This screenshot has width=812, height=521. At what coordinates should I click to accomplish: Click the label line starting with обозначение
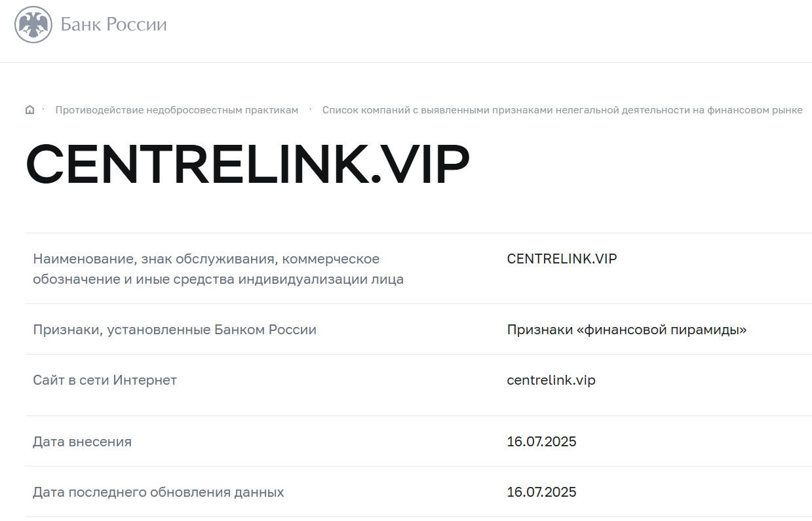[x=218, y=280]
